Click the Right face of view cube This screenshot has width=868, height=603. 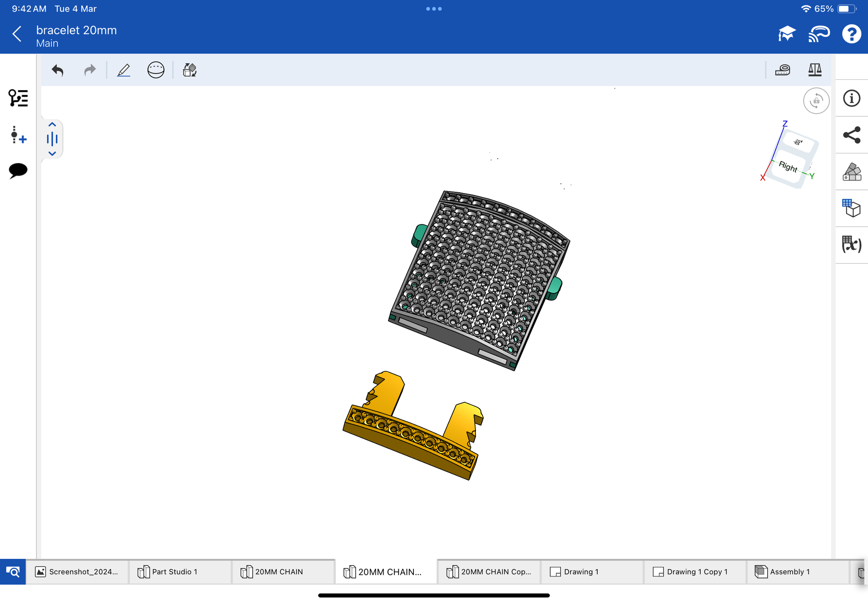(788, 167)
